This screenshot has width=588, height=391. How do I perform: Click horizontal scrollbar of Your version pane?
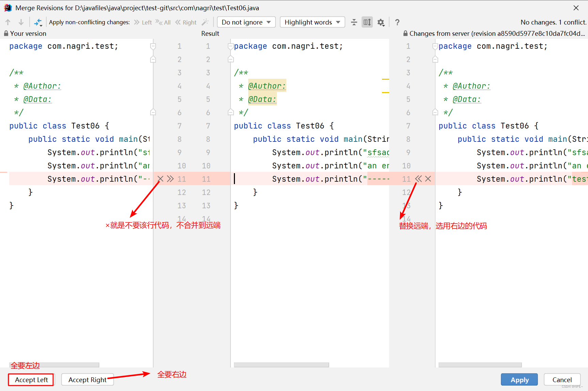click(54, 365)
